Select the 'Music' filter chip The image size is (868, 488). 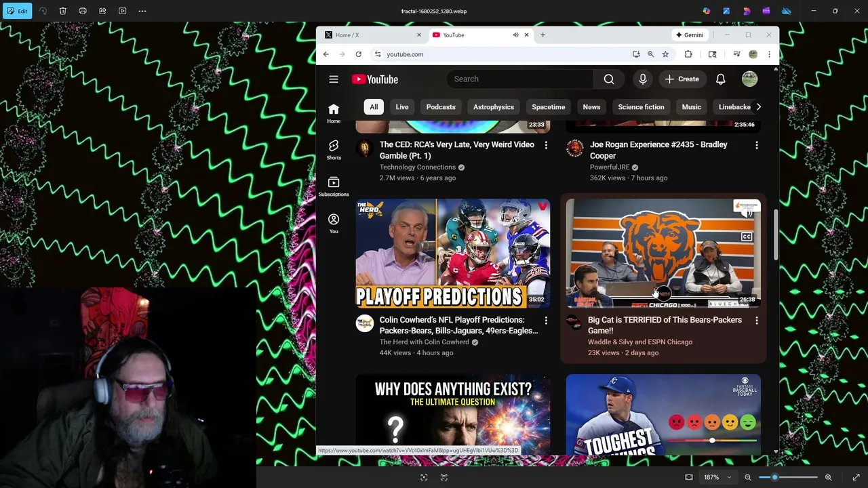point(691,107)
